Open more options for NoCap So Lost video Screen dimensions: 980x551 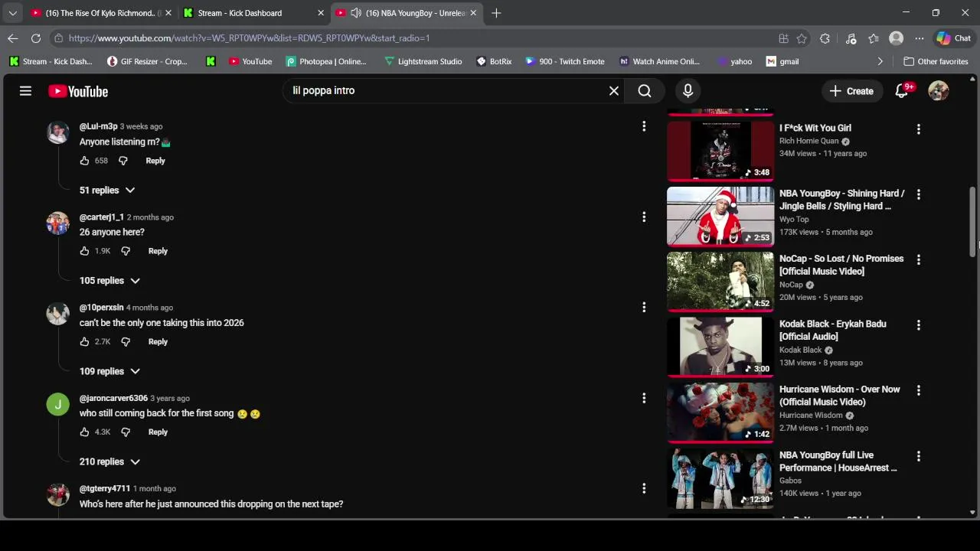click(919, 260)
